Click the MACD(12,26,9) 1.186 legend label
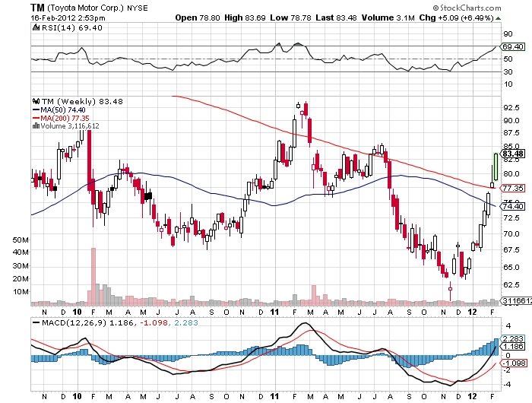532x403 pixels. click(x=87, y=322)
